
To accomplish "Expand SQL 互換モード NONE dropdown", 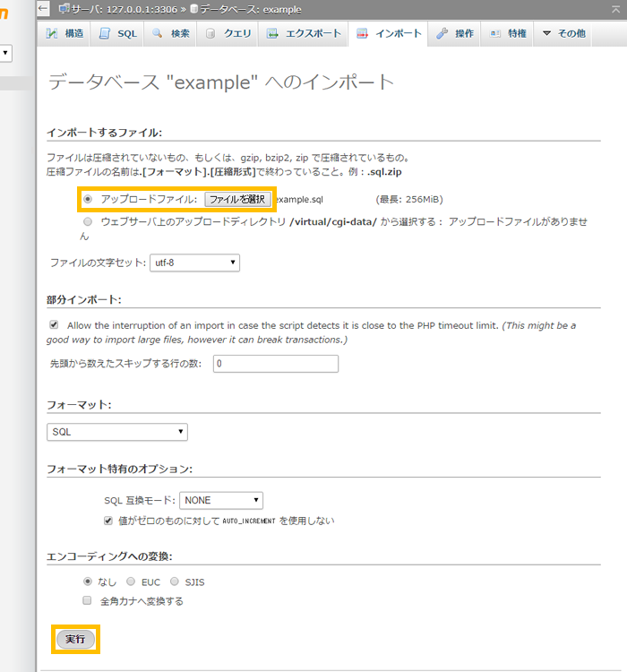I will point(221,501).
